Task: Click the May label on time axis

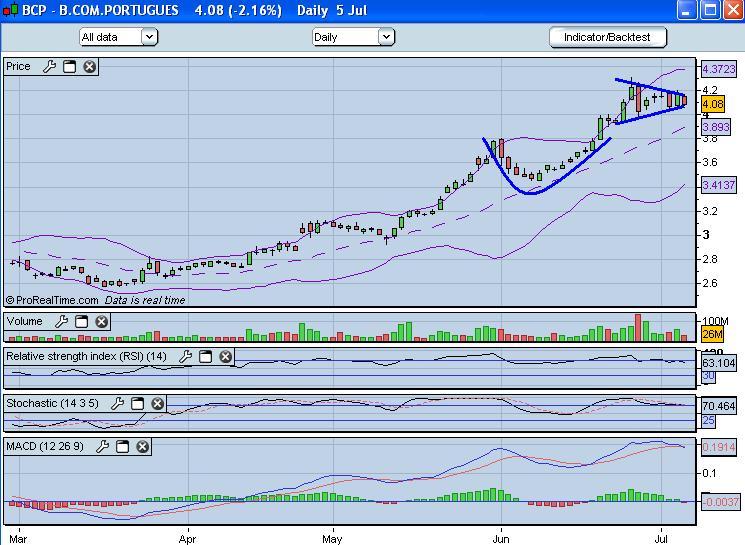Action: click(332, 539)
